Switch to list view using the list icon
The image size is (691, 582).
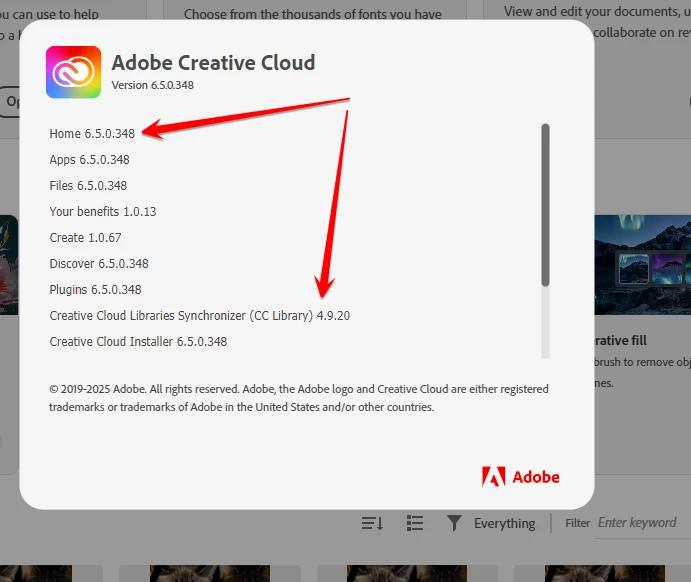pyautogui.click(x=414, y=523)
